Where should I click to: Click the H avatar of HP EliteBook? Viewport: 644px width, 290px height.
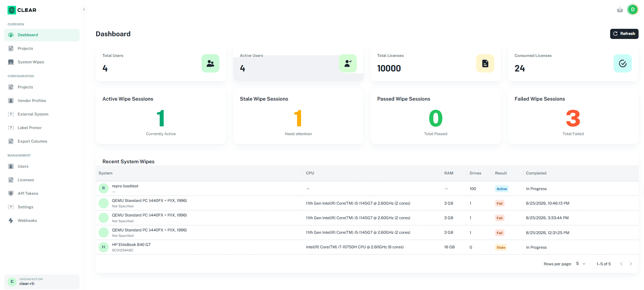tap(104, 247)
